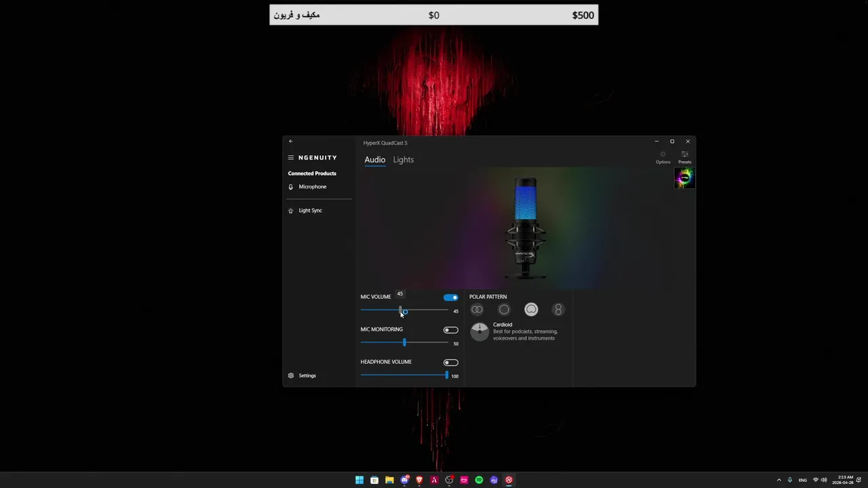Toggle the Mic Monitoring switch
Viewport: 868px width, 488px height.
(x=451, y=330)
